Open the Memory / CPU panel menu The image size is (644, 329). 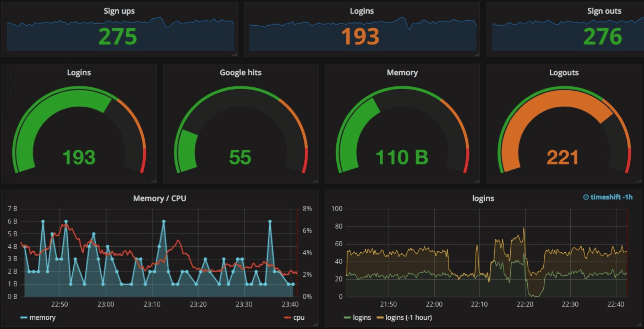160,198
